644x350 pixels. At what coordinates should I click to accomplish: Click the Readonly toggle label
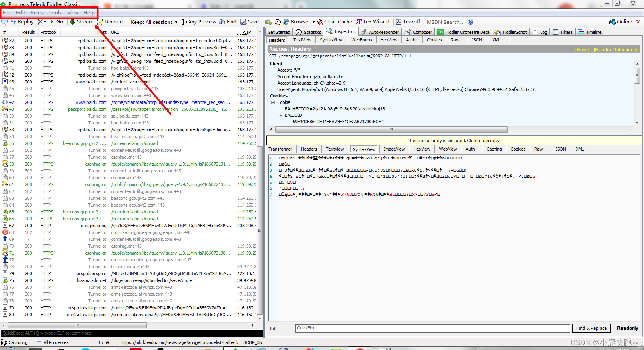(x=628, y=328)
